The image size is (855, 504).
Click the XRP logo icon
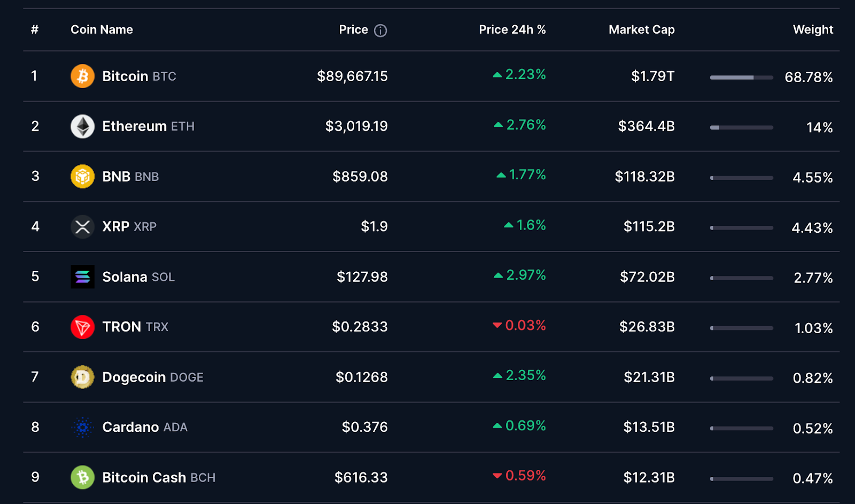tap(82, 227)
